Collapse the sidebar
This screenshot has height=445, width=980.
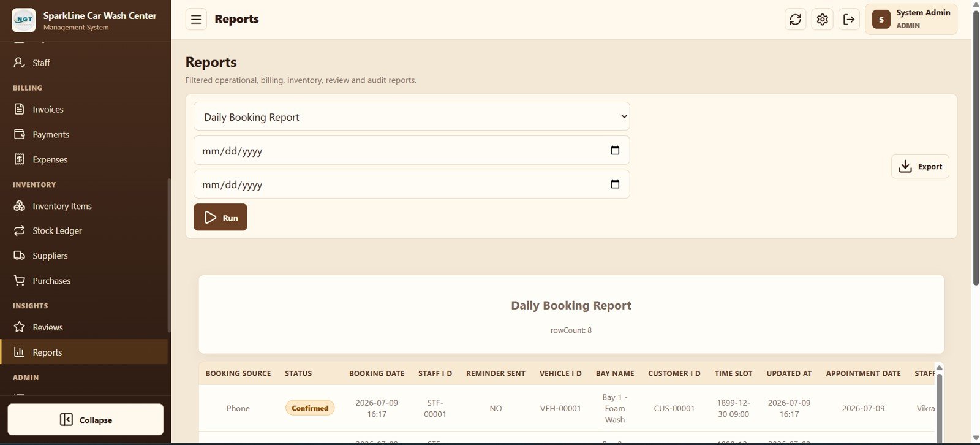point(86,419)
